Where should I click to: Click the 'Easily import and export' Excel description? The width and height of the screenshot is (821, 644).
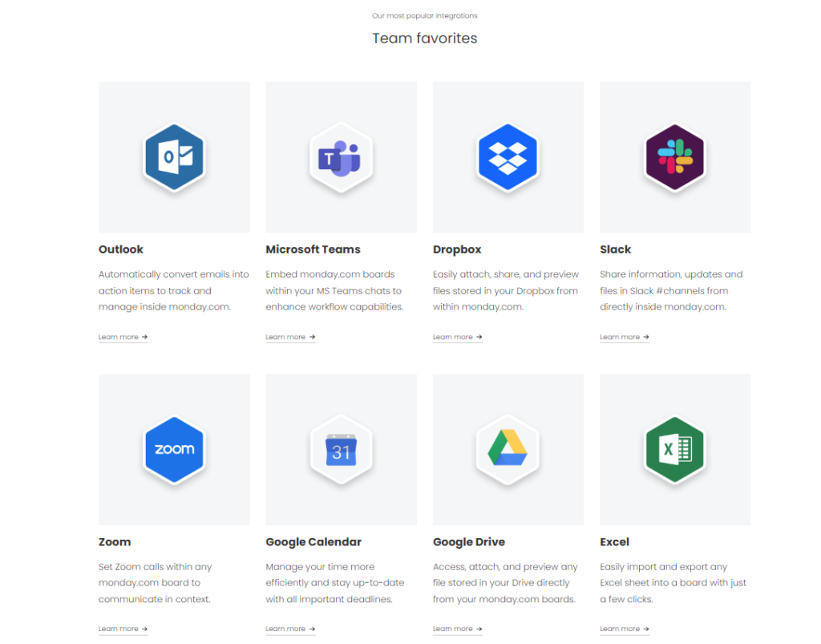(673, 583)
